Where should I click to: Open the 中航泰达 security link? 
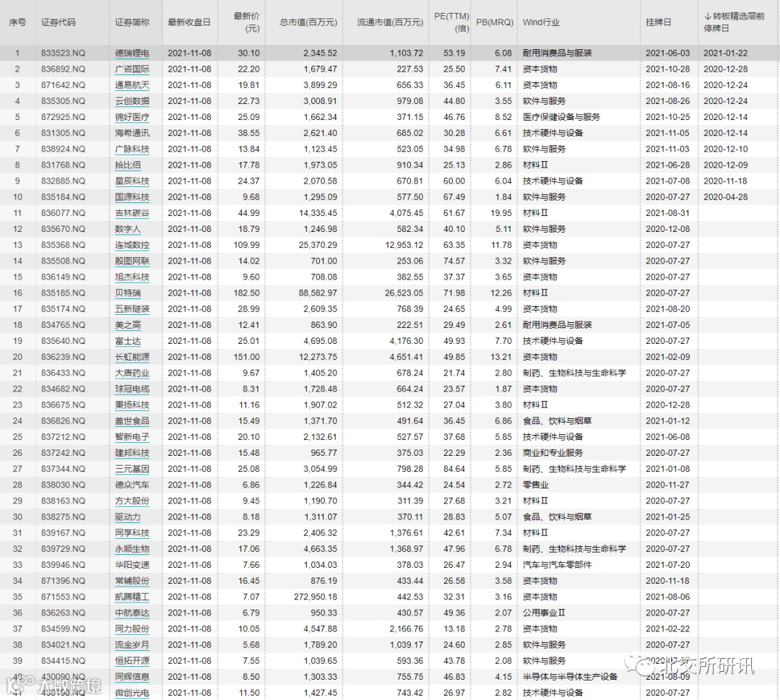tap(132, 613)
